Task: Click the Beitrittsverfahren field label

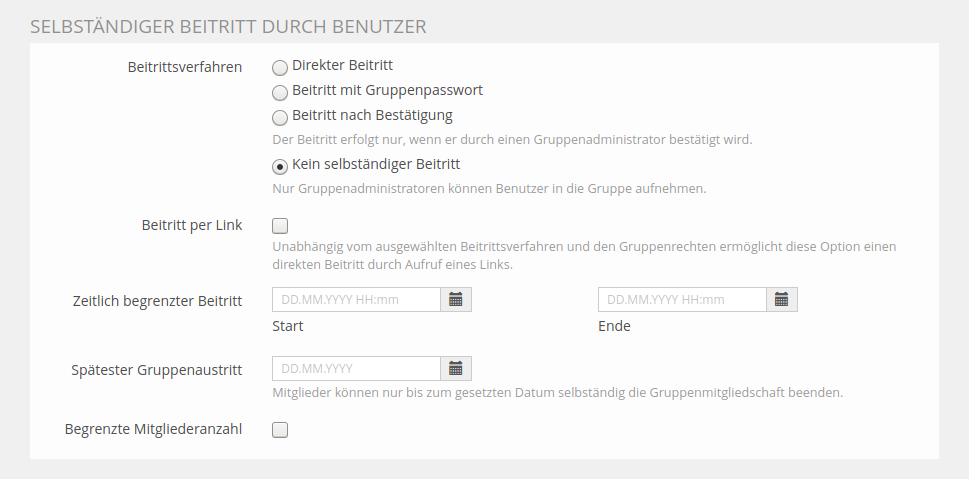Action: pyautogui.click(x=184, y=67)
